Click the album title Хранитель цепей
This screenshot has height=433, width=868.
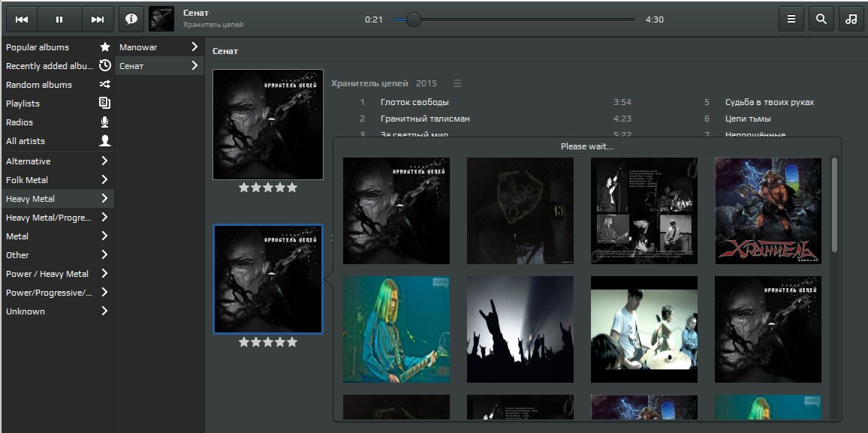click(x=369, y=83)
